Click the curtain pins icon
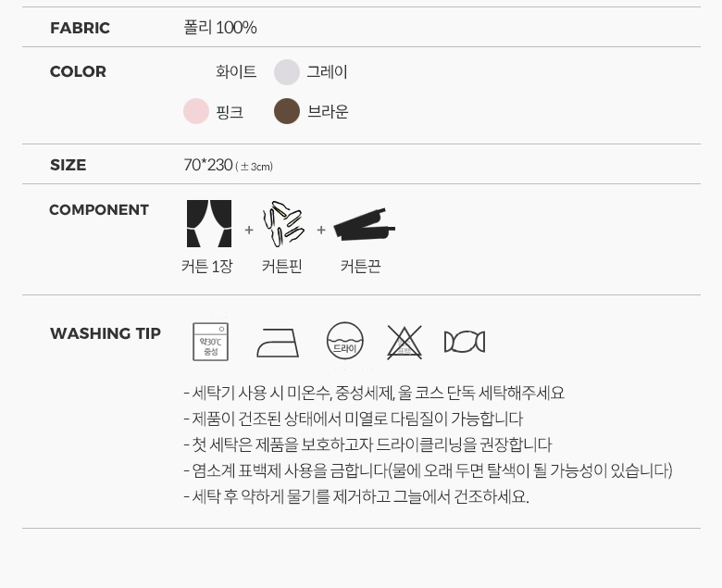This screenshot has width=722, height=588. (283, 223)
